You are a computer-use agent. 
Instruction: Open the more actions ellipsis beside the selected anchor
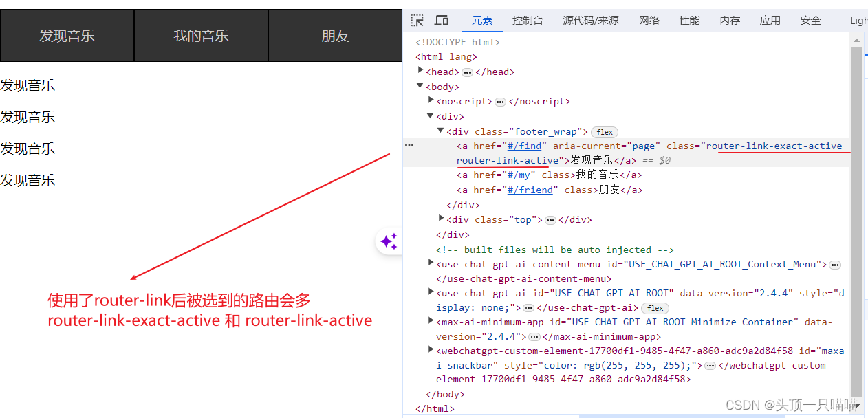pos(409,144)
